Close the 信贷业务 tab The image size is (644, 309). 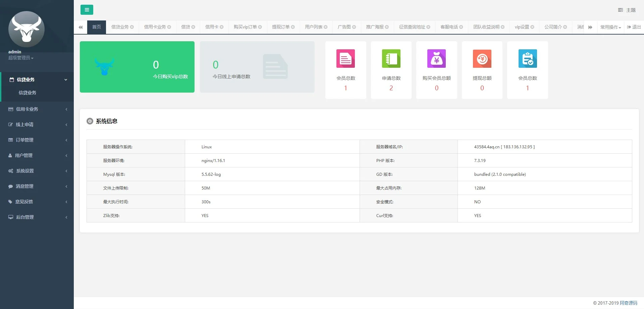point(132,27)
